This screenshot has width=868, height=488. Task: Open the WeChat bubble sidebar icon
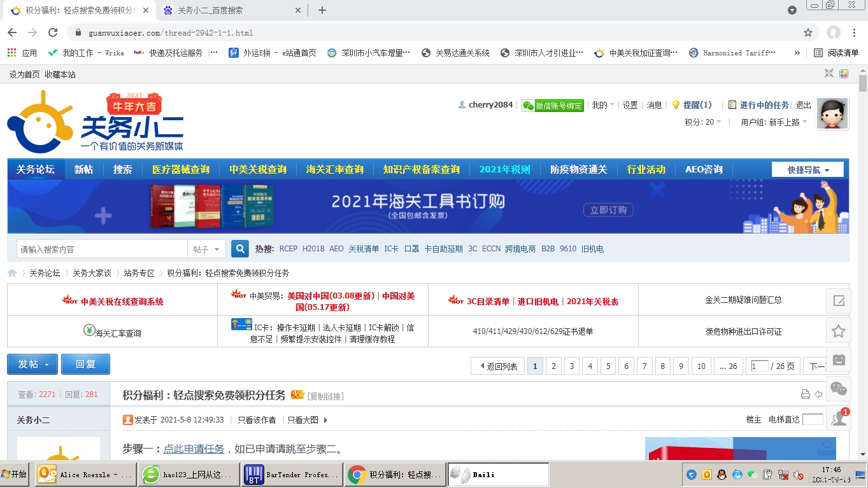[x=839, y=389]
